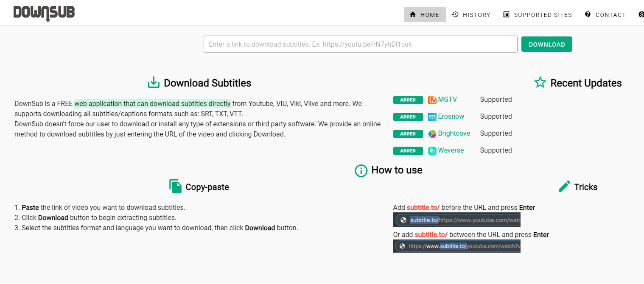This screenshot has width=644, height=284.
Task: Open the Contact page
Action: 605,14
